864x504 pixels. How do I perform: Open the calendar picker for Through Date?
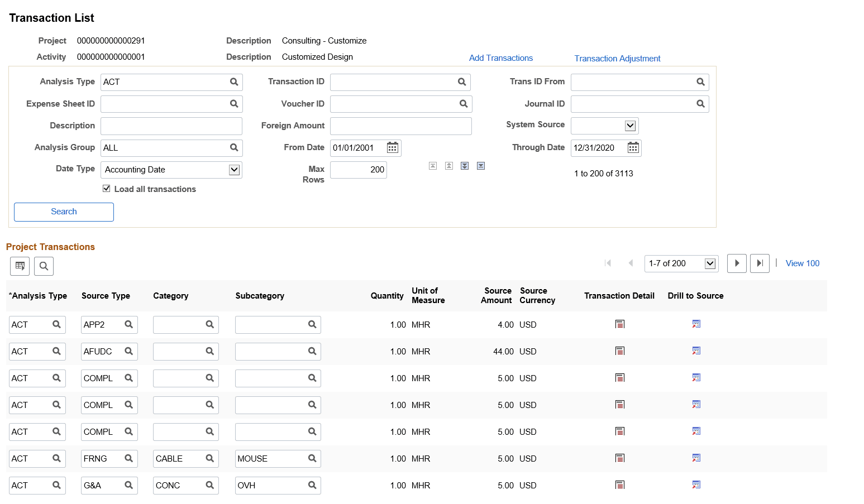click(x=633, y=147)
